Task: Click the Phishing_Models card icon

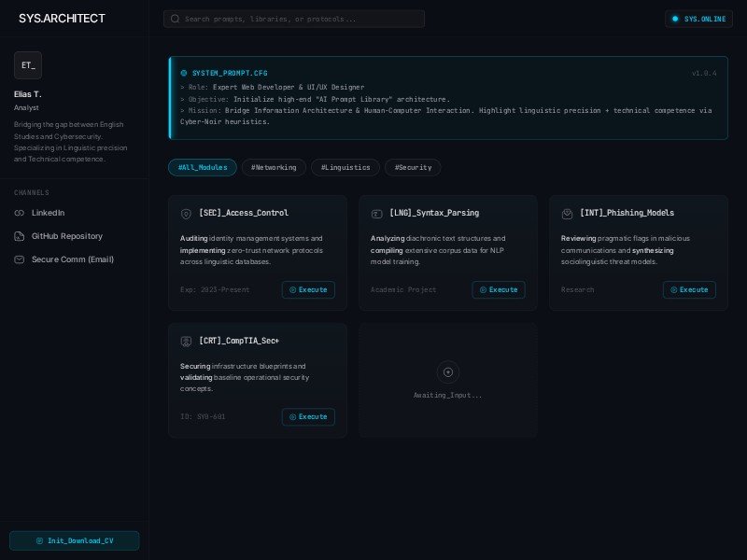Action: coord(568,214)
